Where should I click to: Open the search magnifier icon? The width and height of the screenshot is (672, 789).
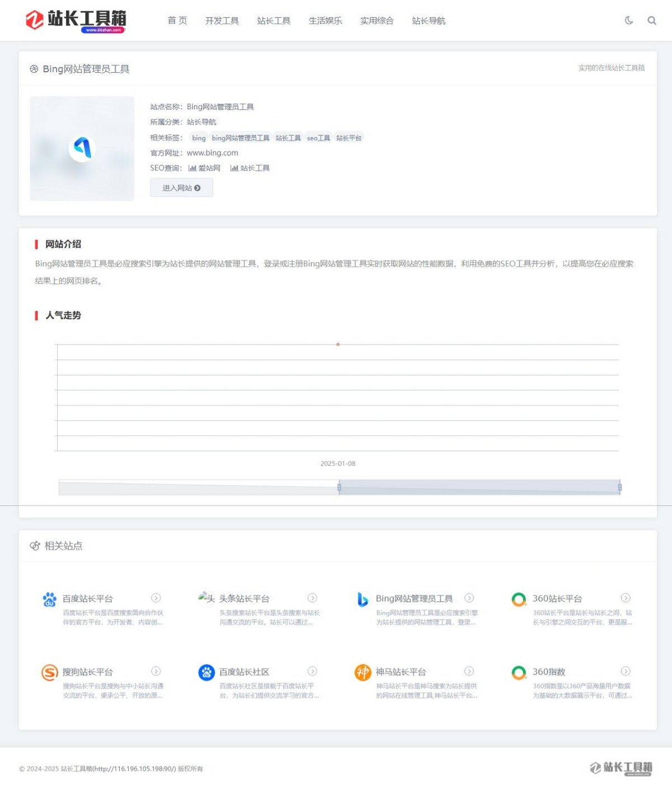[652, 20]
